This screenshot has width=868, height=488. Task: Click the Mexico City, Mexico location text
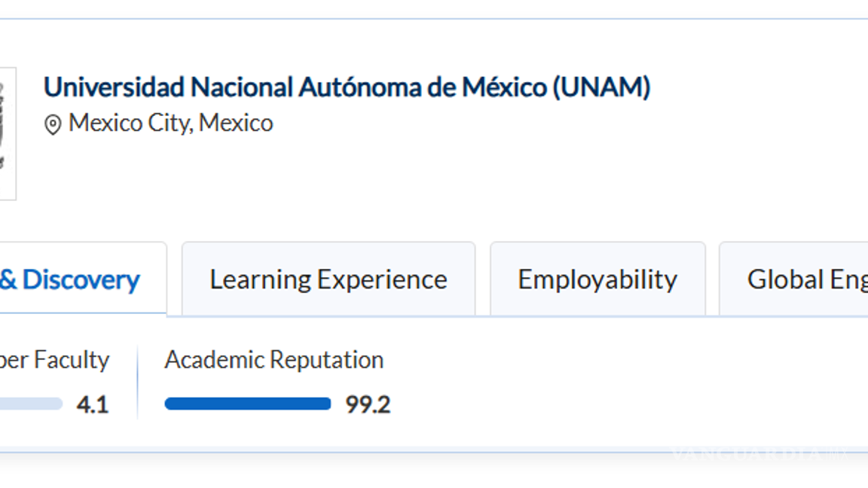(170, 123)
